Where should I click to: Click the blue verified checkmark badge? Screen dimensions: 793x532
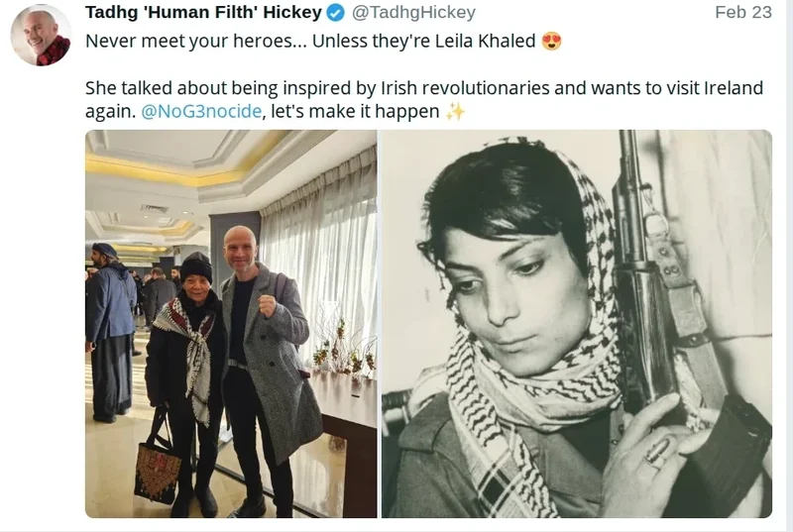pos(335,13)
